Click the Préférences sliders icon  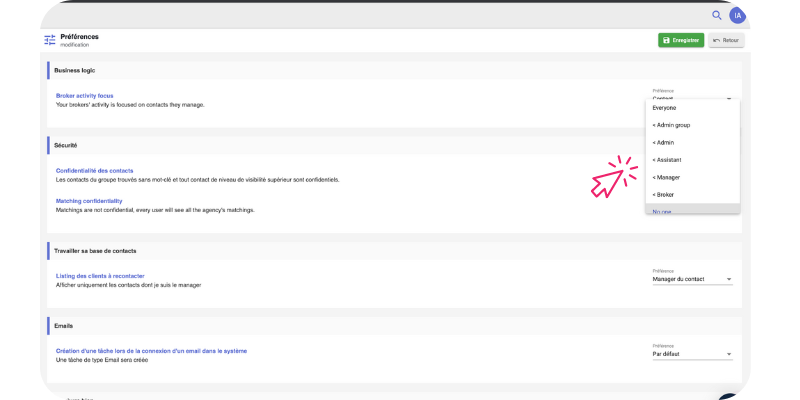click(50, 40)
